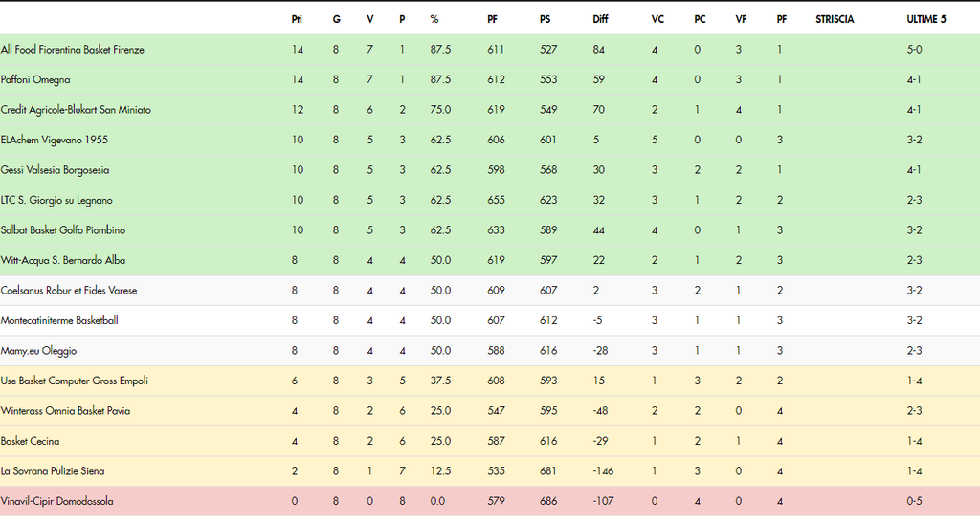Open Coelsanus Robur et Fides Varese
Image resolution: width=980 pixels, height=523 pixels.
click(x=69, y=291)
